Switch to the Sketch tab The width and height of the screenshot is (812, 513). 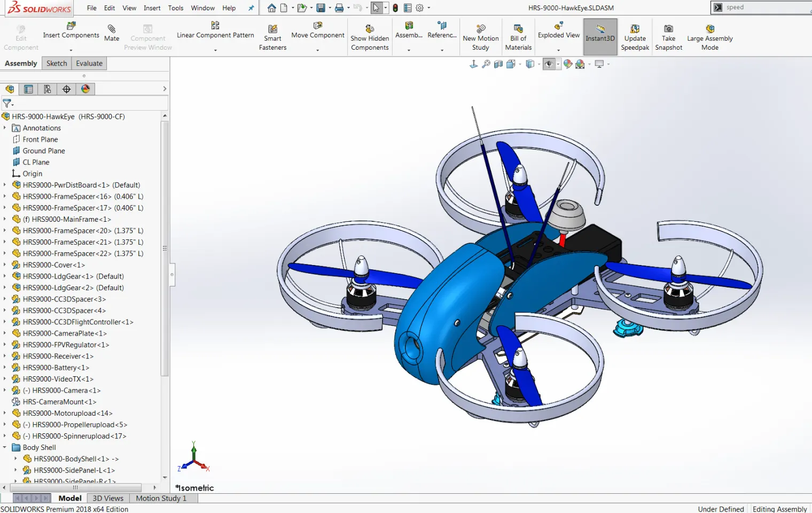(x=57, y=63)
